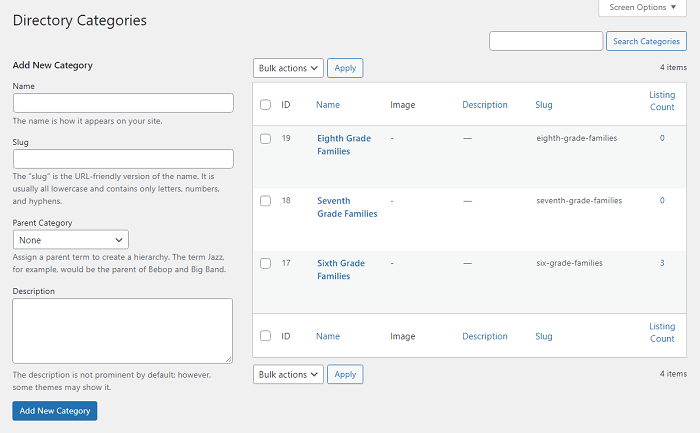Click the Search Categories button

(646, 41)
